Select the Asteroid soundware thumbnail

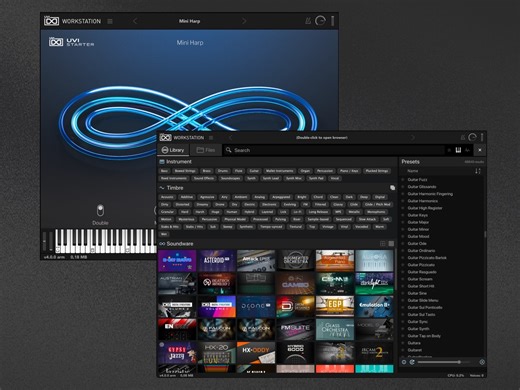[x=217, y=261]
